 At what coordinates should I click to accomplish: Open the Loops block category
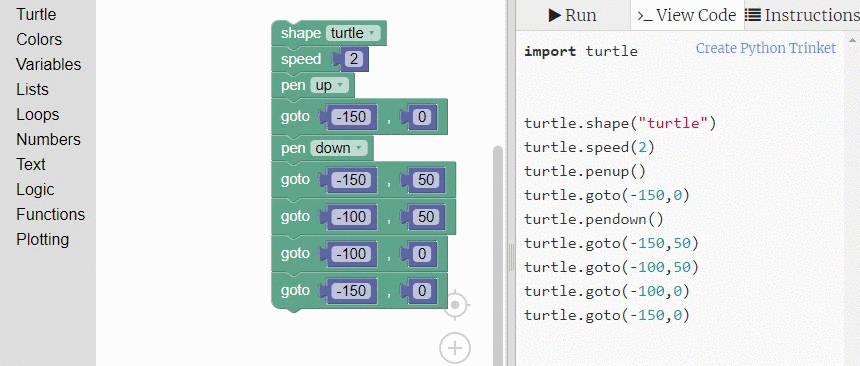click(x=37, y=114)
